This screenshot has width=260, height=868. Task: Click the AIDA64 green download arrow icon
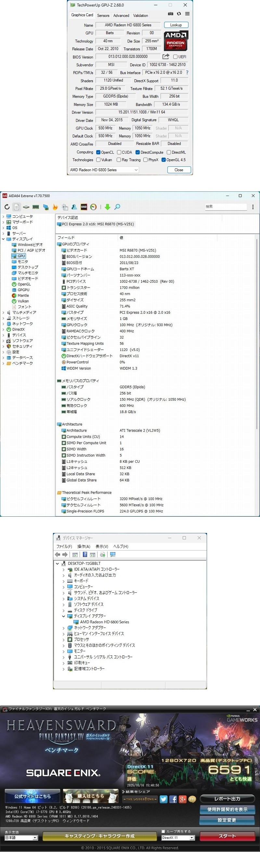108,207
